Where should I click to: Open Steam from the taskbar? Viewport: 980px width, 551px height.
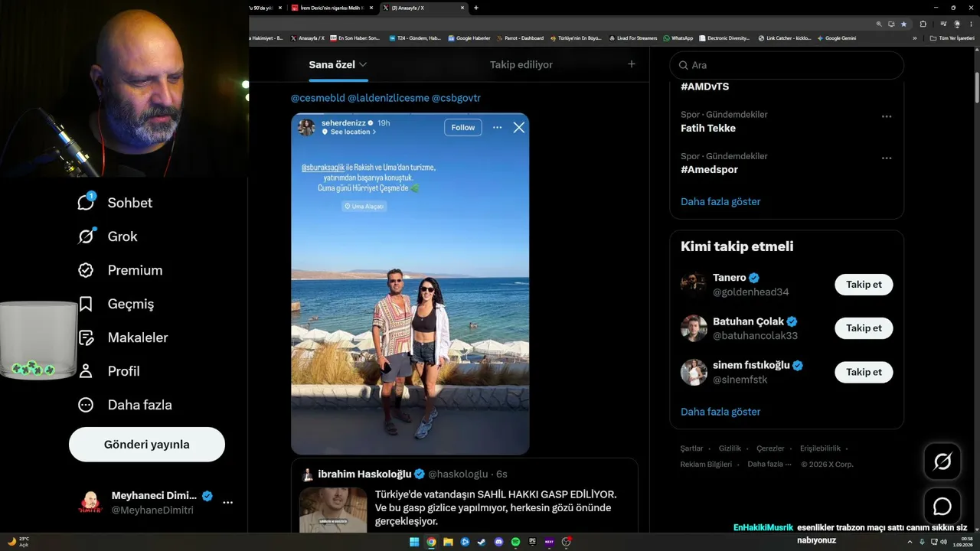tap(482, 542)
